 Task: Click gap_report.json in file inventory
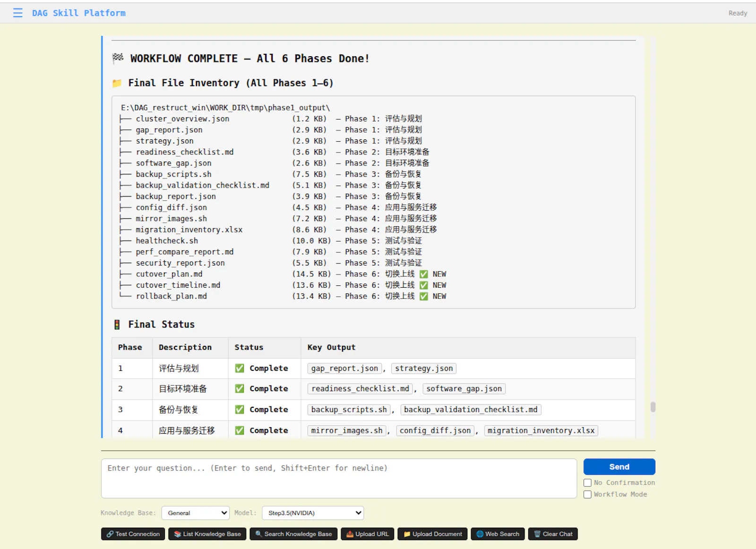click(x=169, y=130)
